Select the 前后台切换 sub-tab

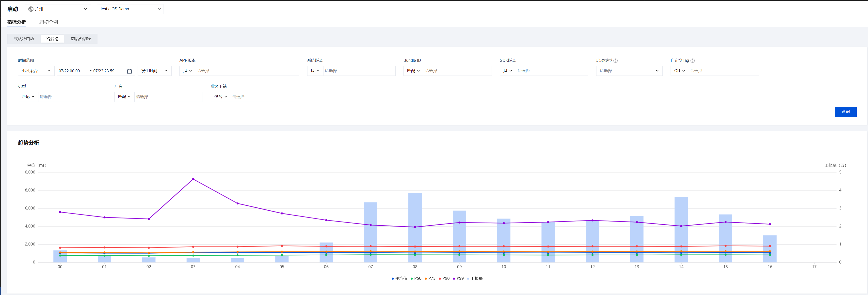[81, 39]
